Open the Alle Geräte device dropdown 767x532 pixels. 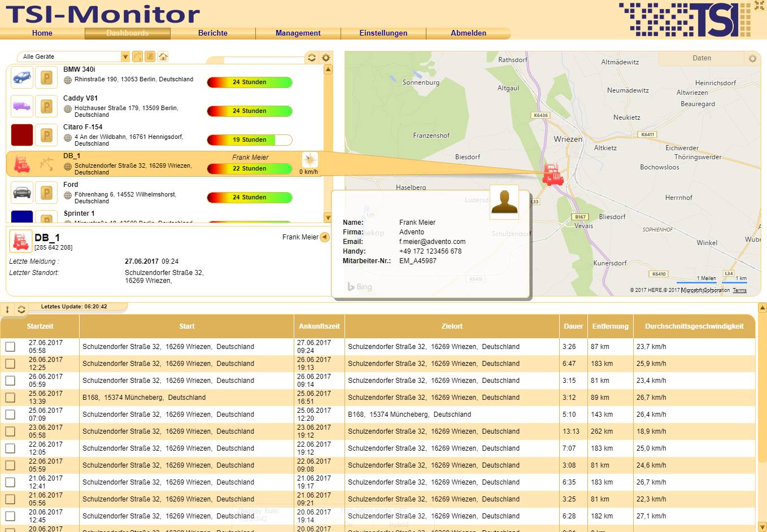[x=73, y=56]
